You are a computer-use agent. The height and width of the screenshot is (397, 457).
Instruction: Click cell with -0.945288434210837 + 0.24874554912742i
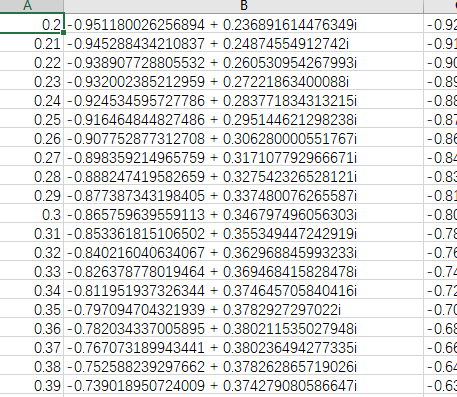pos(243,42)
